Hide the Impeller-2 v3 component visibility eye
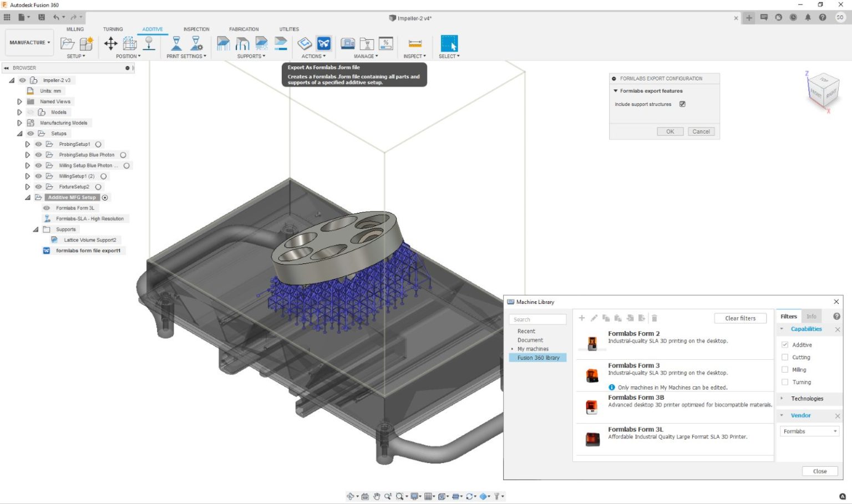The image size is (852, 504). pos(22,80)
